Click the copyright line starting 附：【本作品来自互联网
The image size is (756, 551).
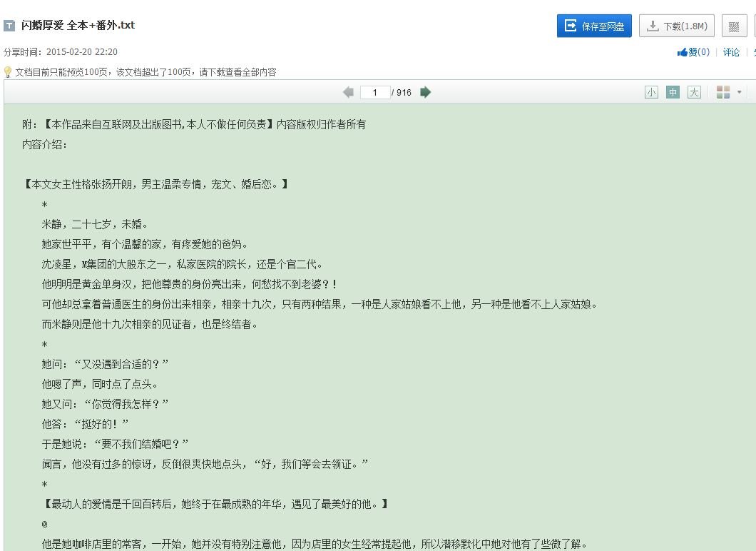pyautogui.click(x=194, y=124)
